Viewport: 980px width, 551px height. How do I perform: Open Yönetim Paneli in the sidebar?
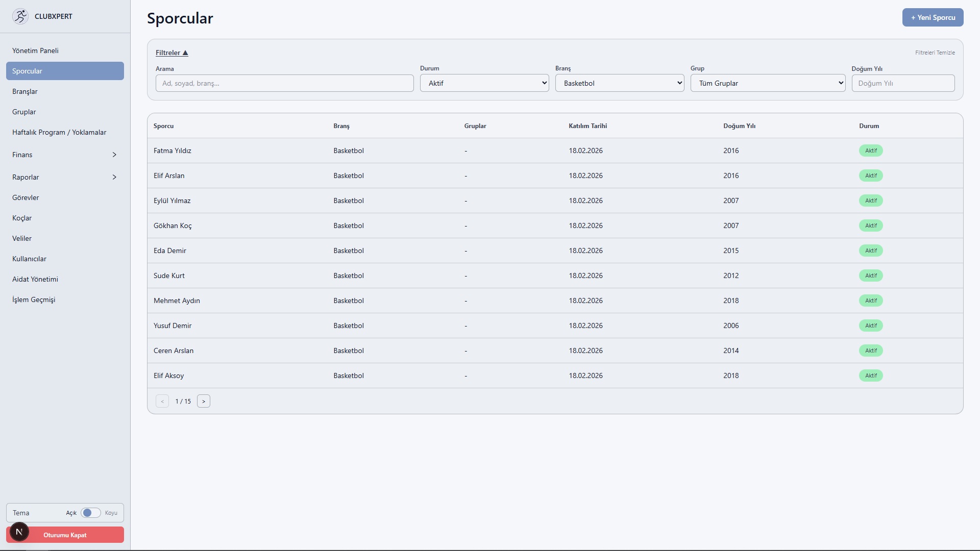[x=35, y=51]
